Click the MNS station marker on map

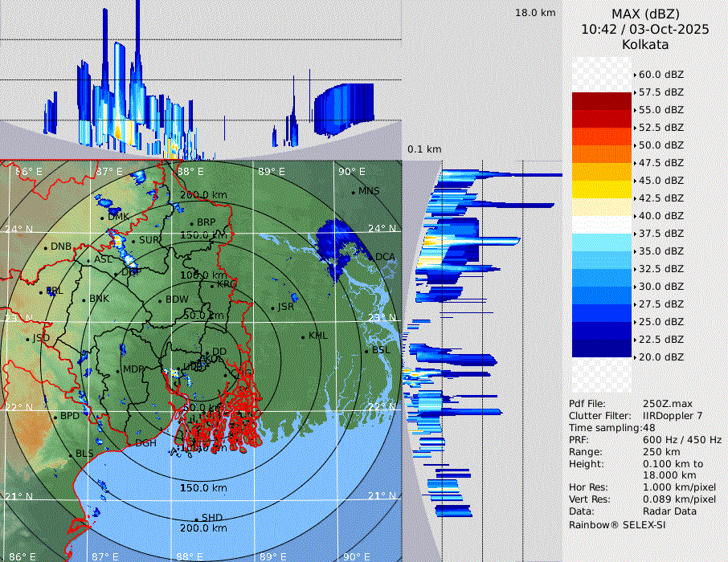[x=353, y=192]
